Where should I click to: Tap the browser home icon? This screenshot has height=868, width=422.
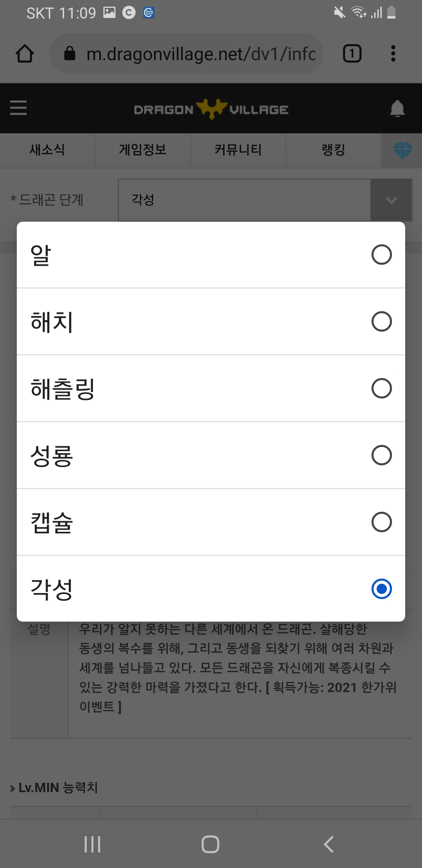point(25,54)
